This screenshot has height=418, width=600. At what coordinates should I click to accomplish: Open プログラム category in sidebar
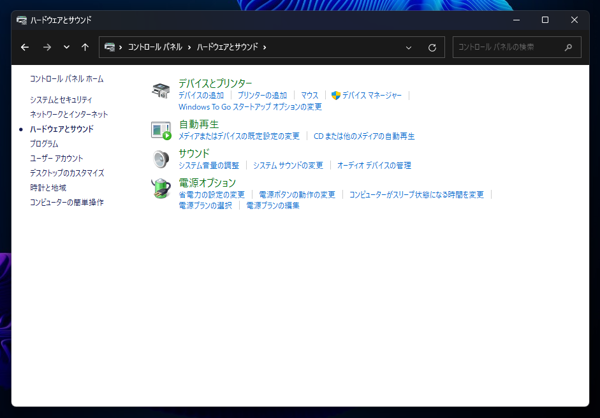(x=44, y=144)
